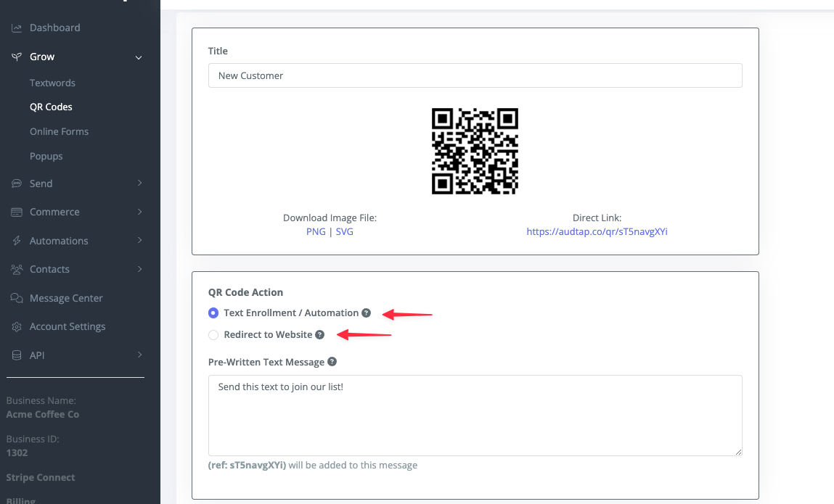
Task: Open Account Settings
Action: 67,326
